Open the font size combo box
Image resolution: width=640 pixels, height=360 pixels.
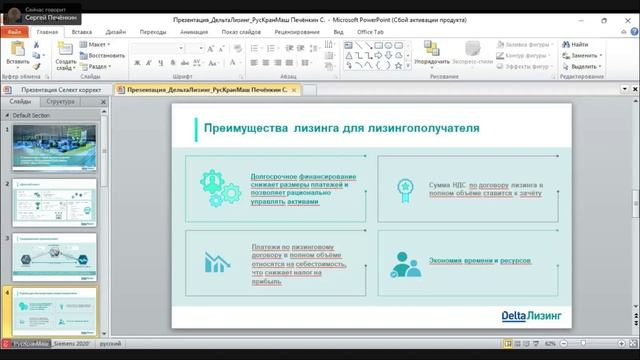click(x=194, y=49)
